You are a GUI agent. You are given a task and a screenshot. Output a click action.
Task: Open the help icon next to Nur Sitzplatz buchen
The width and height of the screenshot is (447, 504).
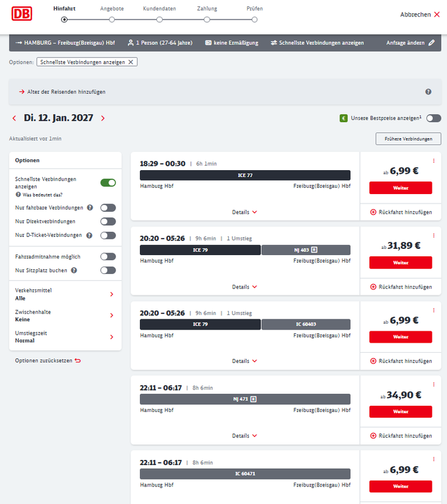point(74,270)
